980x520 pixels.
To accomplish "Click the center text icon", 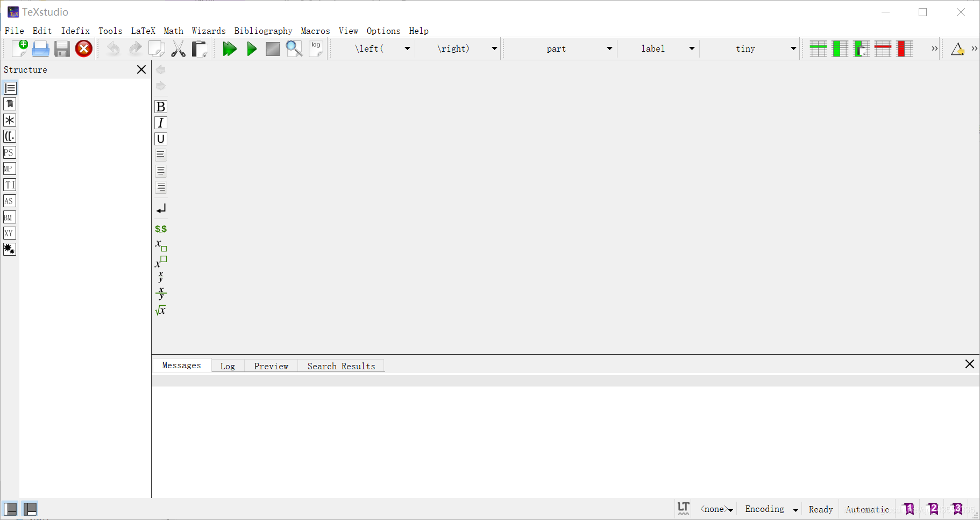I will click(160, 171).
